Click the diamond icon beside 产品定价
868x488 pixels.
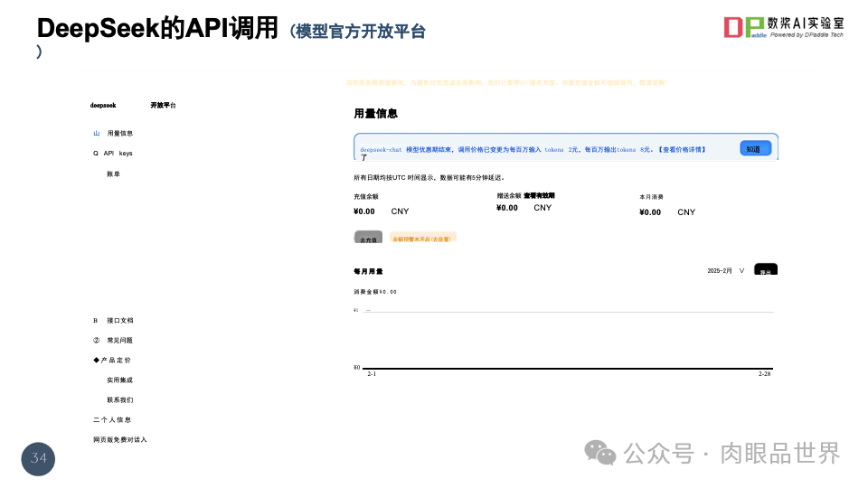tap(97, 361)
